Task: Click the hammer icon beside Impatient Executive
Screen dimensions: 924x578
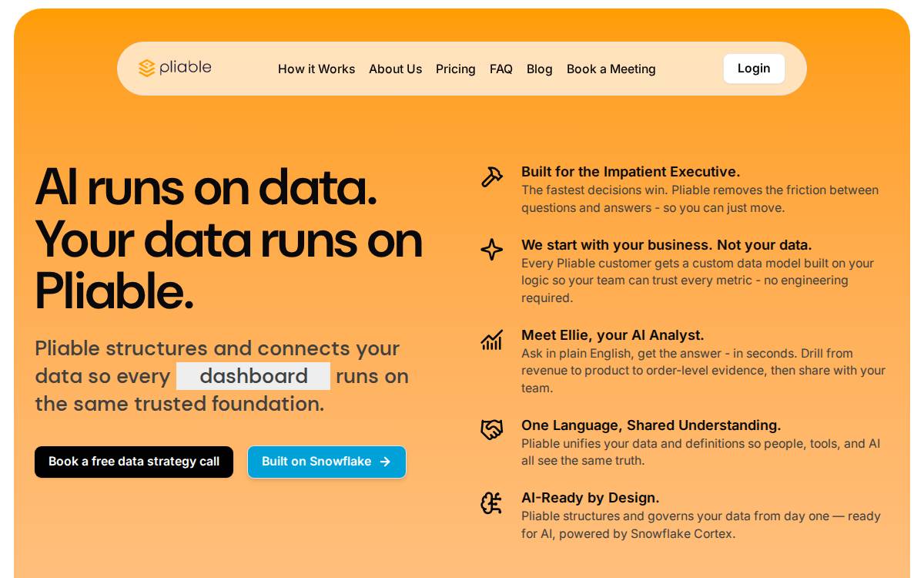Action: [x=491, y=177]
